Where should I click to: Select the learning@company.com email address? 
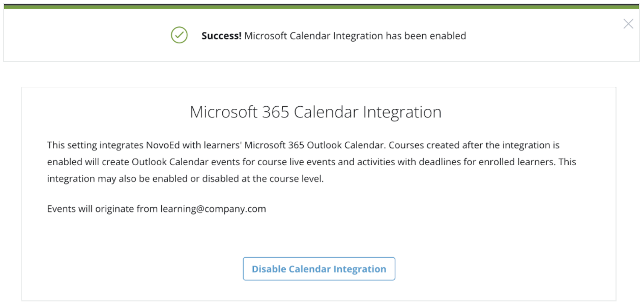213,209
